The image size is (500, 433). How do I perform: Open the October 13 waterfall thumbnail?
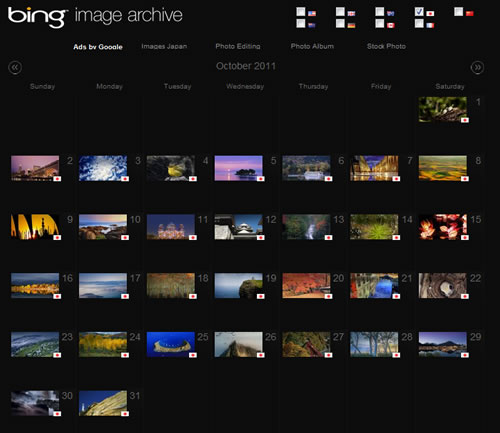(306, 227)
